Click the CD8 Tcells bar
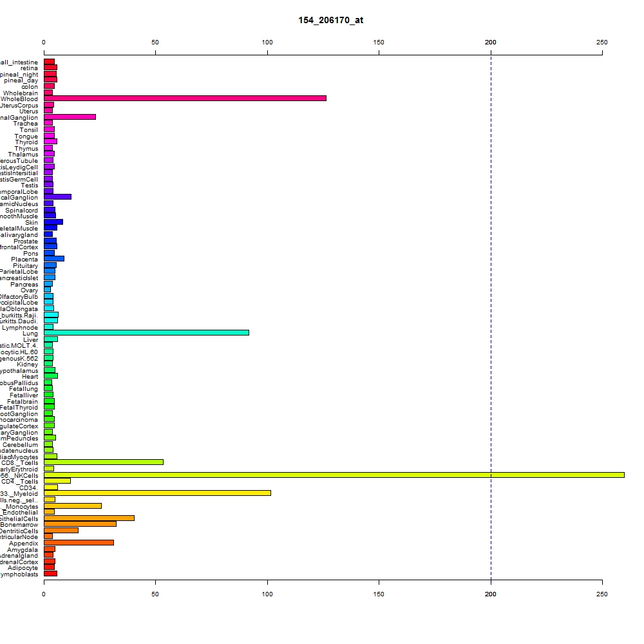Viewport: 644px width, 644px height. (104, 462)
